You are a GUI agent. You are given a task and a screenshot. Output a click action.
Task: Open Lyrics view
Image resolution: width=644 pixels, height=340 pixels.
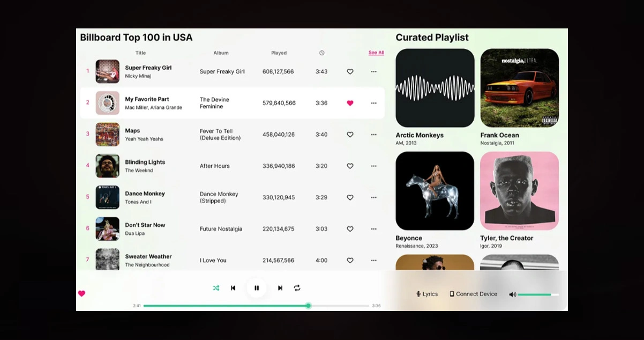427,294
